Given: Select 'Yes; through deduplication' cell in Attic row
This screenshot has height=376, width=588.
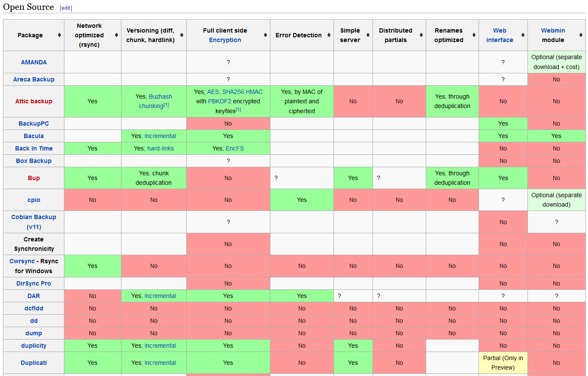Looking at the screenshot, I should [452, 101].
